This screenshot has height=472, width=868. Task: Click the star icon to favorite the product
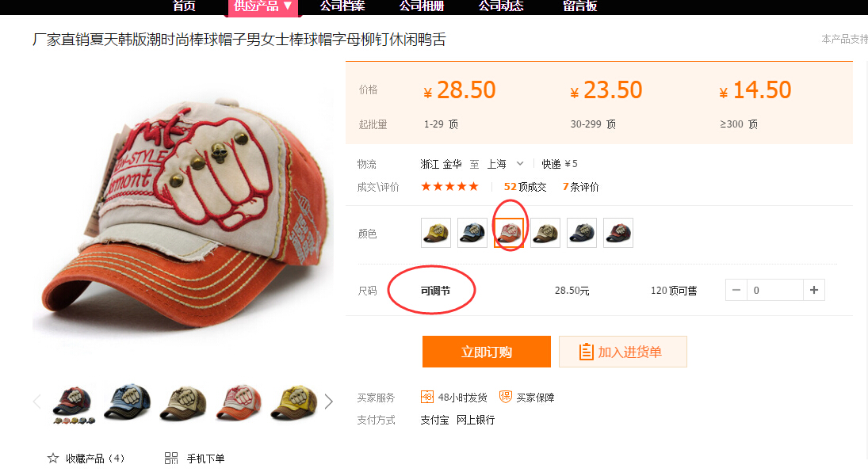pyautogui.click(x=52, y=459)
